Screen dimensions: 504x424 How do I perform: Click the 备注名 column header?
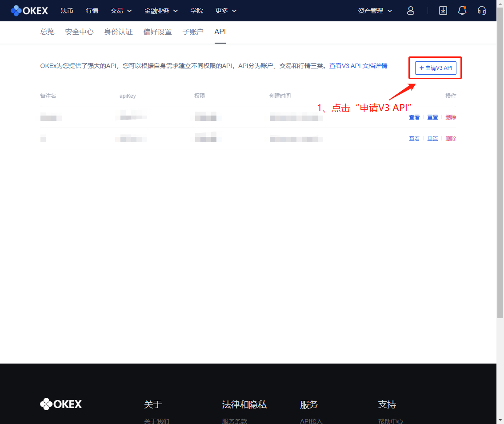(x=48, y=96)
